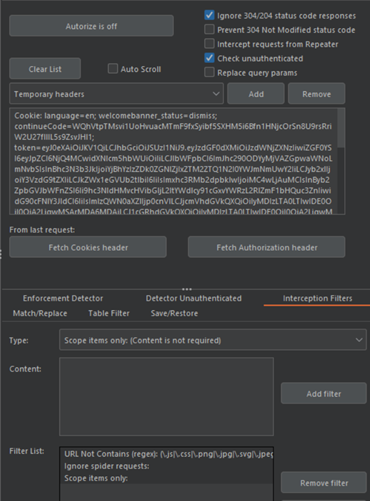Viewport: 370px width, 501px height.
Task: Select the URL Not Contains (regex) filter
Action: click(x=166, y=454)
